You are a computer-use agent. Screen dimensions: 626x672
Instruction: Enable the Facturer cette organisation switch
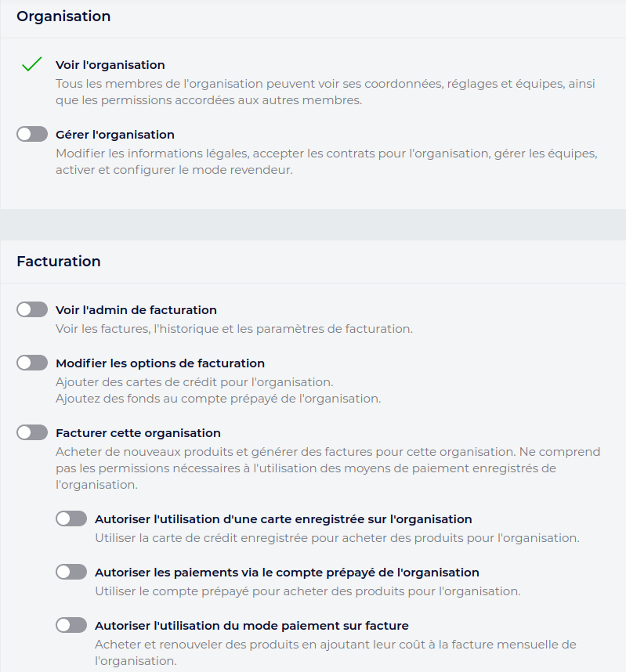pos(32,433)
